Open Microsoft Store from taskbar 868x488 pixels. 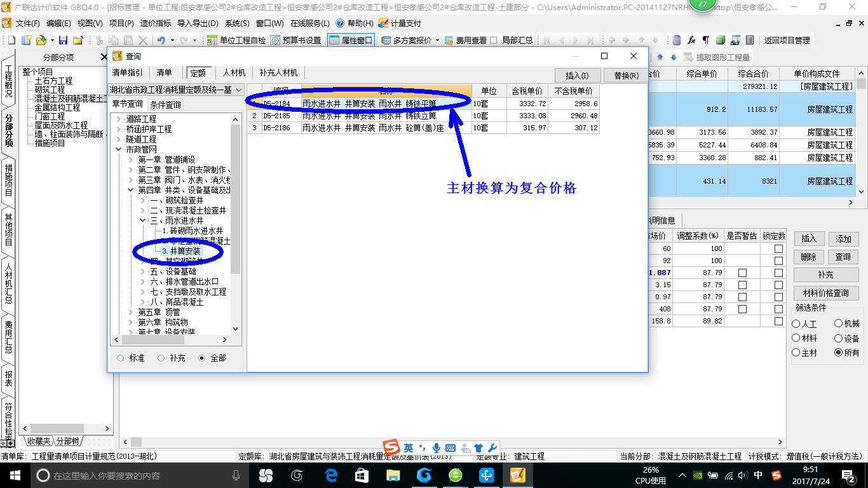coord(362,475)
